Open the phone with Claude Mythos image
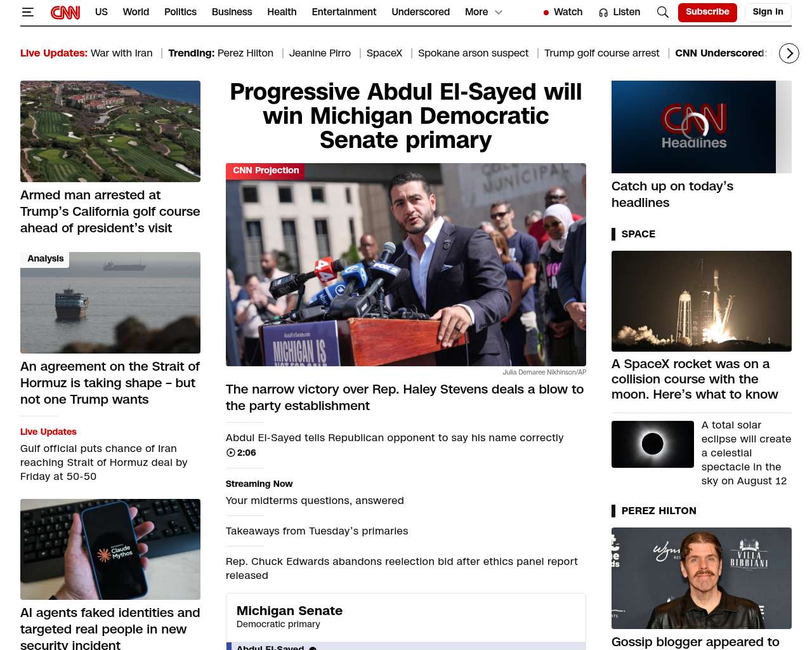Viewport: 812px width, 650px height. [x=110, y=550]
